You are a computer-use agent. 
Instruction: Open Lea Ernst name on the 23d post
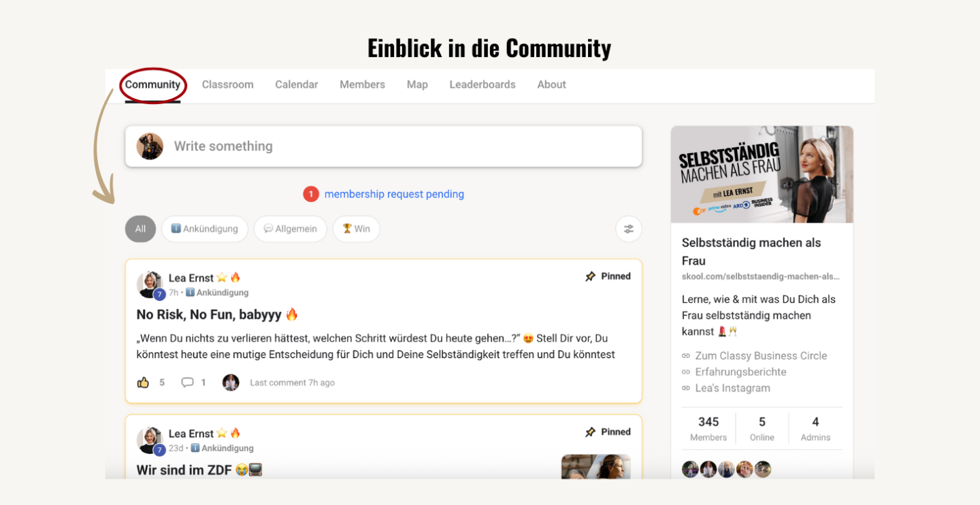pyautogui.click(x=191, y=434)
